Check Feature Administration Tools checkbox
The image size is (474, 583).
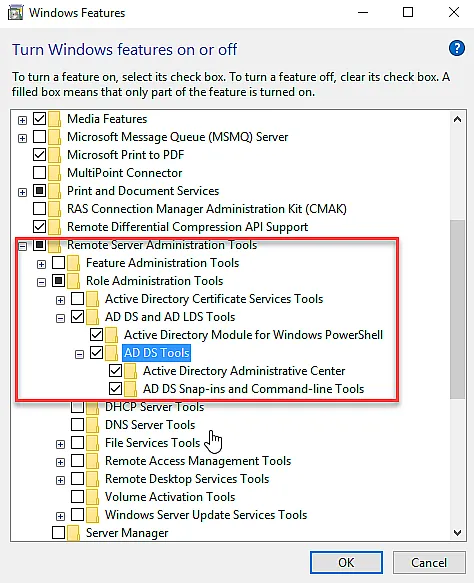tap(58, 262)
